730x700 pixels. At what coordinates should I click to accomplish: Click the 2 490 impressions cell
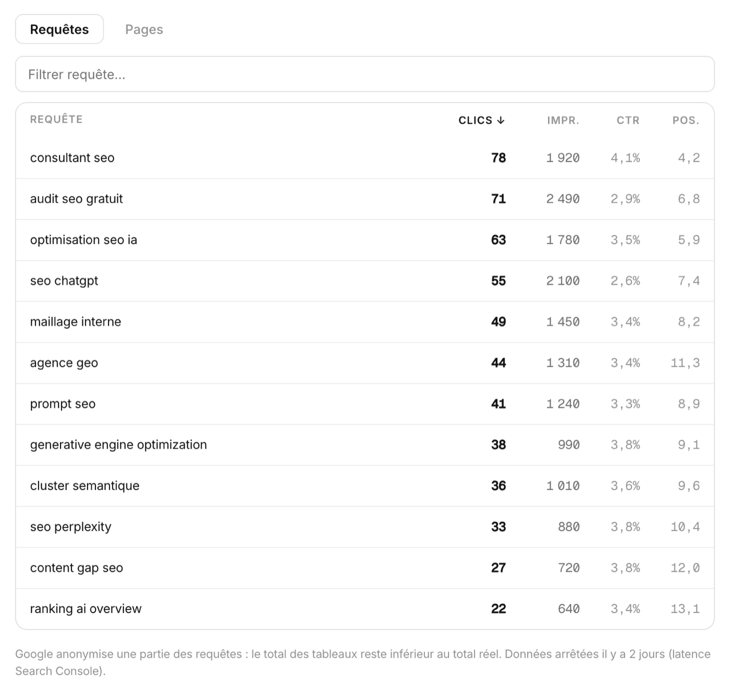click(563, 199)
